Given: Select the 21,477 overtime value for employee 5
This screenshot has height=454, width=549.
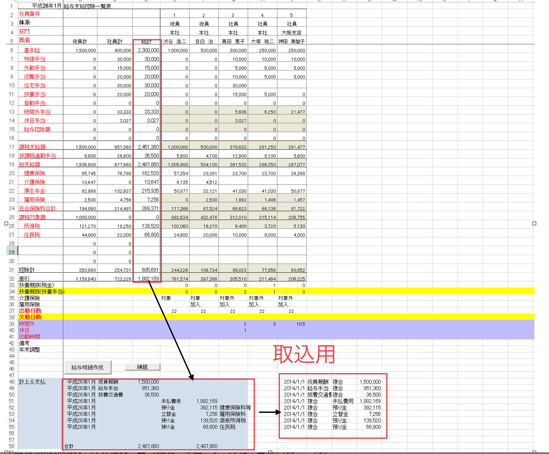Looking at the screenshot, I should click(298, 112).
